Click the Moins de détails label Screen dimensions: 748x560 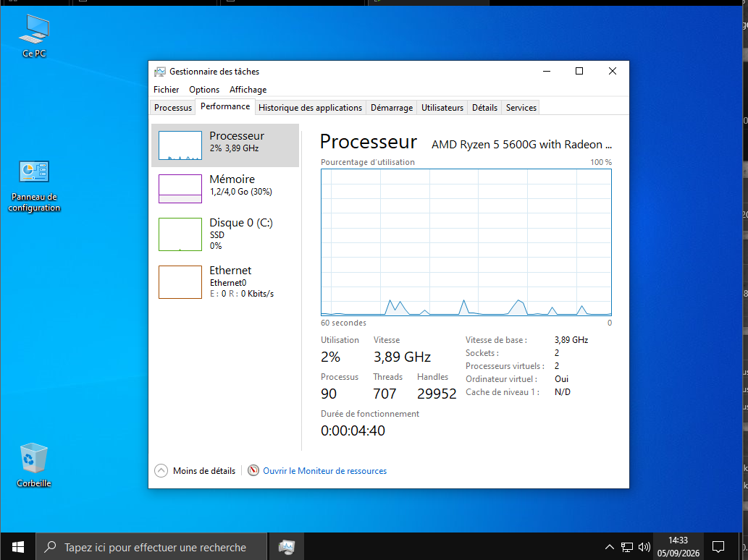[204, 471]
